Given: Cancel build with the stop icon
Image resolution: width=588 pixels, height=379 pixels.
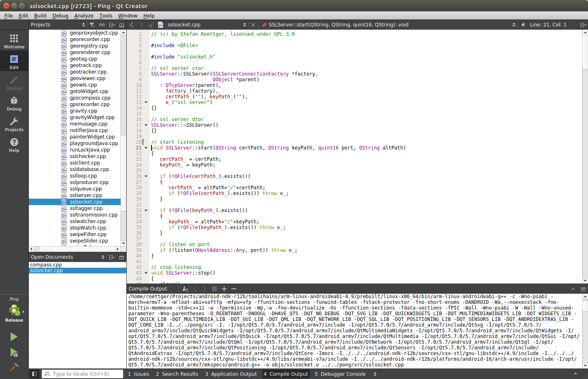Looking at the screenshot, I should click(214, 289).
